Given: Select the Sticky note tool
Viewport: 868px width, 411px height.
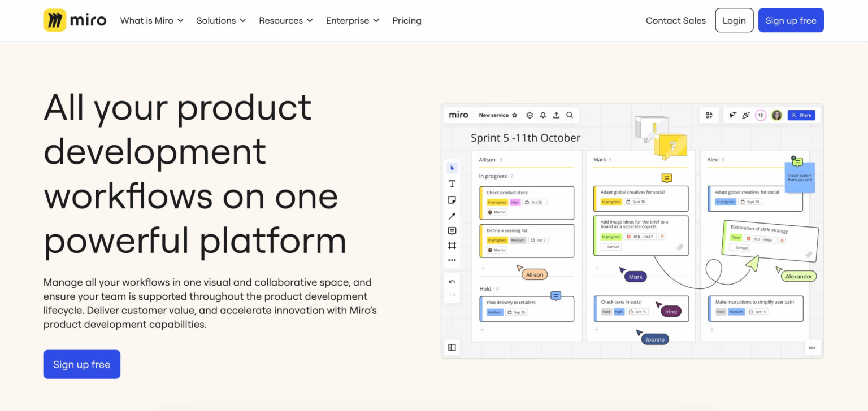Looking at the screenshot, I should click(452, 200).
